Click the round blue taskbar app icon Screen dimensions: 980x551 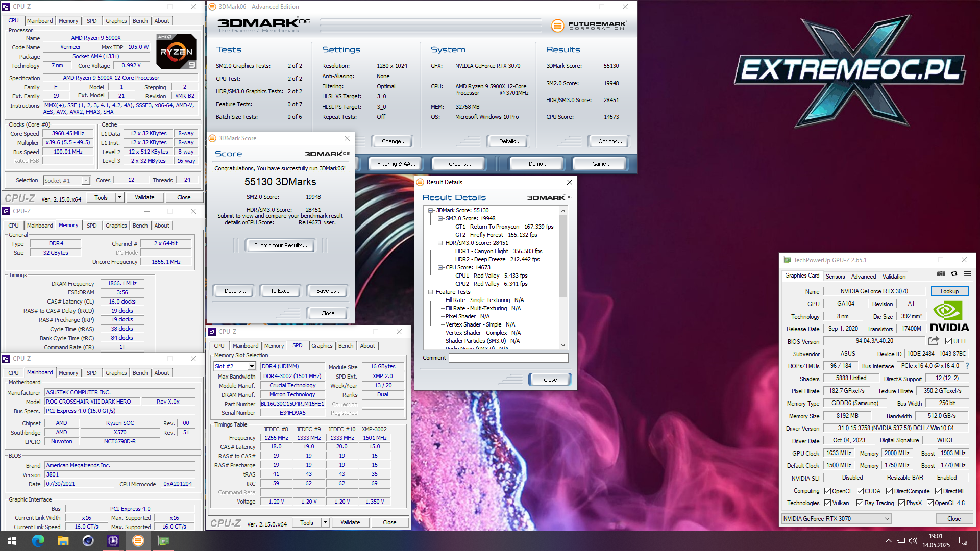point(88,541)
